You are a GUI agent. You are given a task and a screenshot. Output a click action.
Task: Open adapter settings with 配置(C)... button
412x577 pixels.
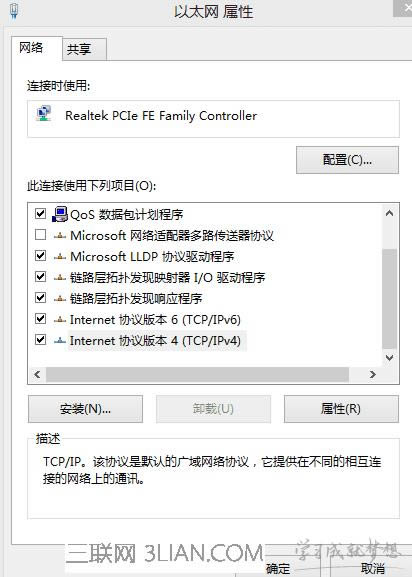[347, 160]
